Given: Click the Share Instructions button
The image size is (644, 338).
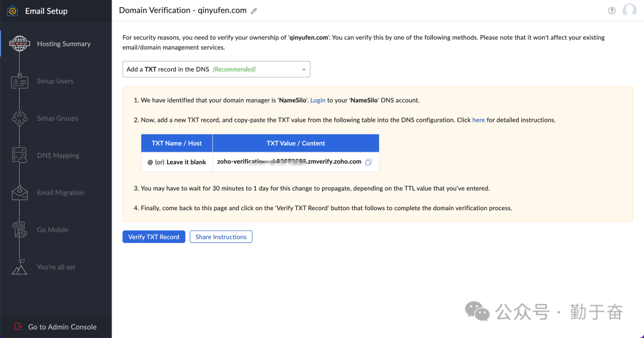Looking at the screenshot, I should click(x=221, y=237).
